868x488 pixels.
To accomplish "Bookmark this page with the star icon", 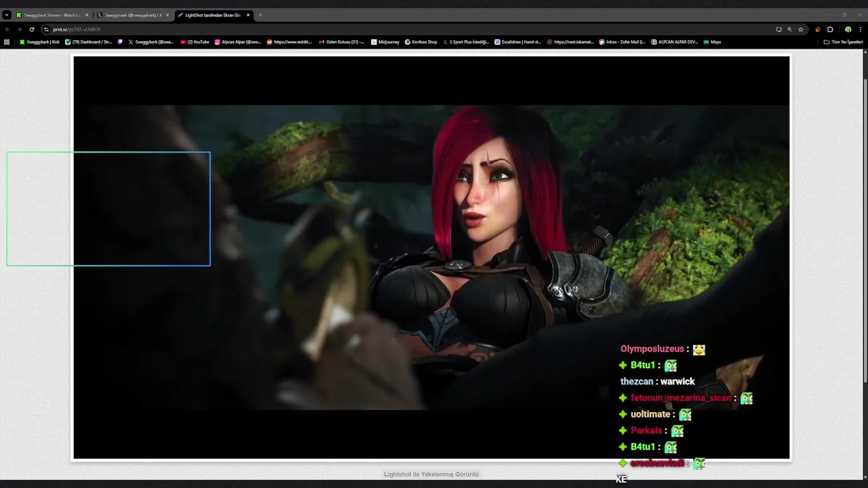I will coord(801,29).
